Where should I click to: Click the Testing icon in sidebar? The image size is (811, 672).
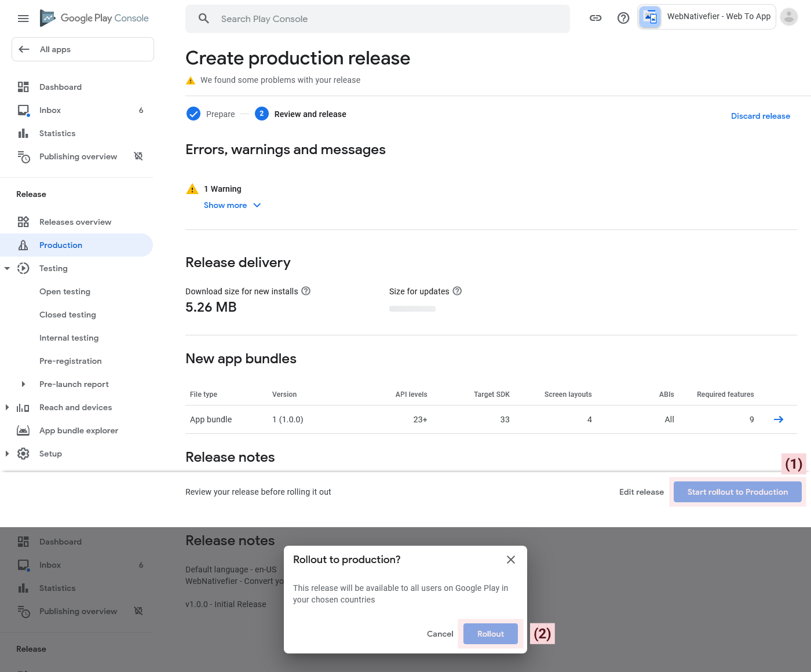click(23, 268)
